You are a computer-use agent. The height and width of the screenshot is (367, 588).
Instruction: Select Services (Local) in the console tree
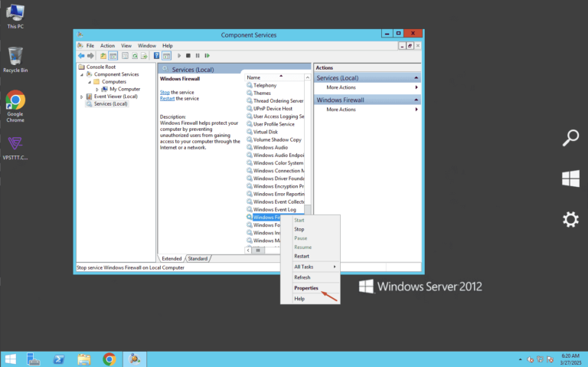coord(110,104)
